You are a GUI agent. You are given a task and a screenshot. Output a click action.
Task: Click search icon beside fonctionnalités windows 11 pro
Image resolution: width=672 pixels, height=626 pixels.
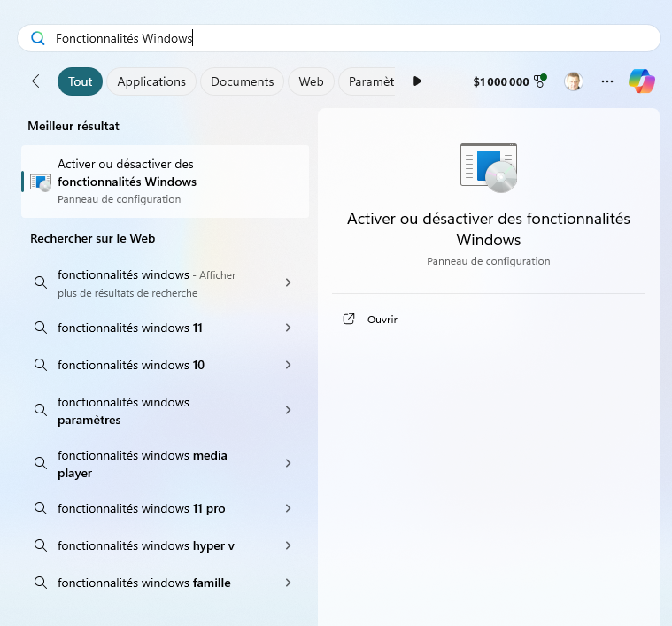coord(41,508)
